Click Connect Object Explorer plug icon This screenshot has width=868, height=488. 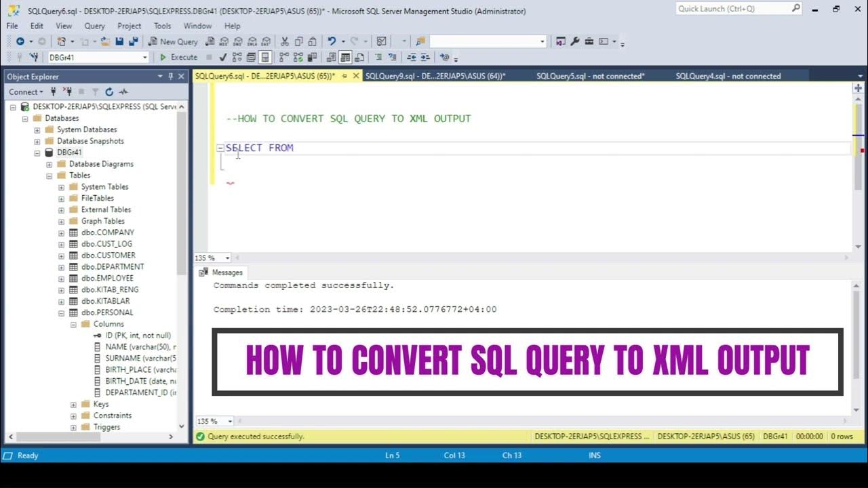coord(54,91)
